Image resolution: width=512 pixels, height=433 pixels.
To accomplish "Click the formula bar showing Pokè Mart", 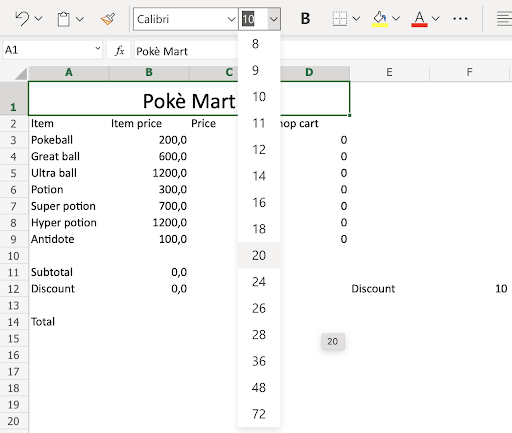I will pyautogui.click(x=186, y=51).
